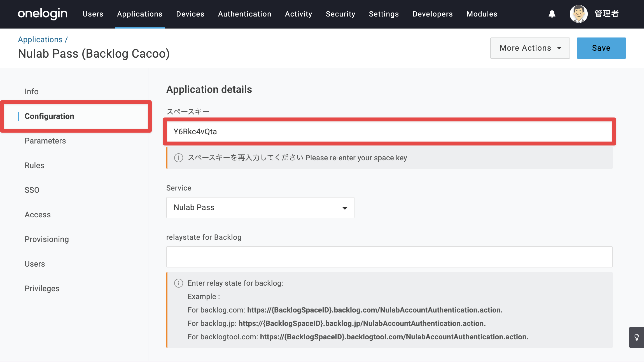Open the SSO tab

(x=32, y=190)
